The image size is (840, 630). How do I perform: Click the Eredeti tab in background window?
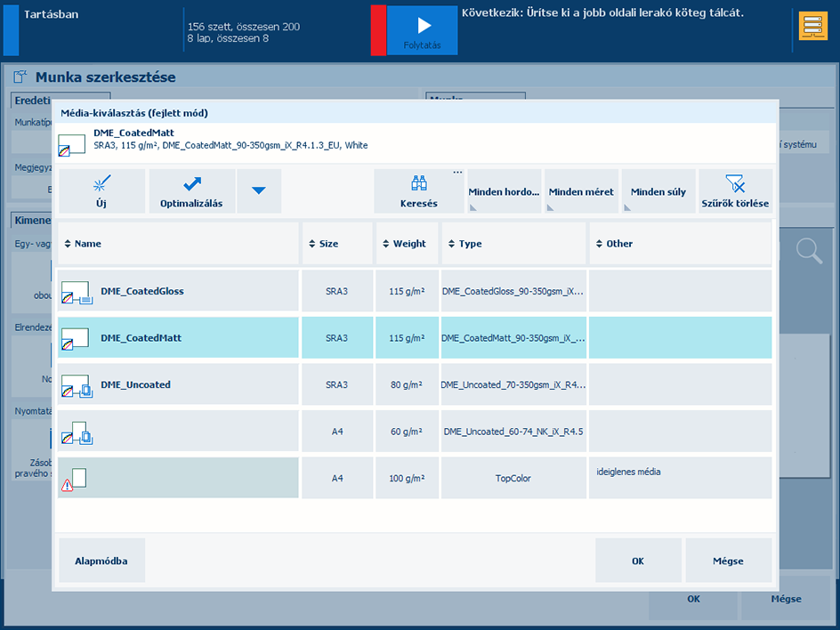[x=32, y=101]
